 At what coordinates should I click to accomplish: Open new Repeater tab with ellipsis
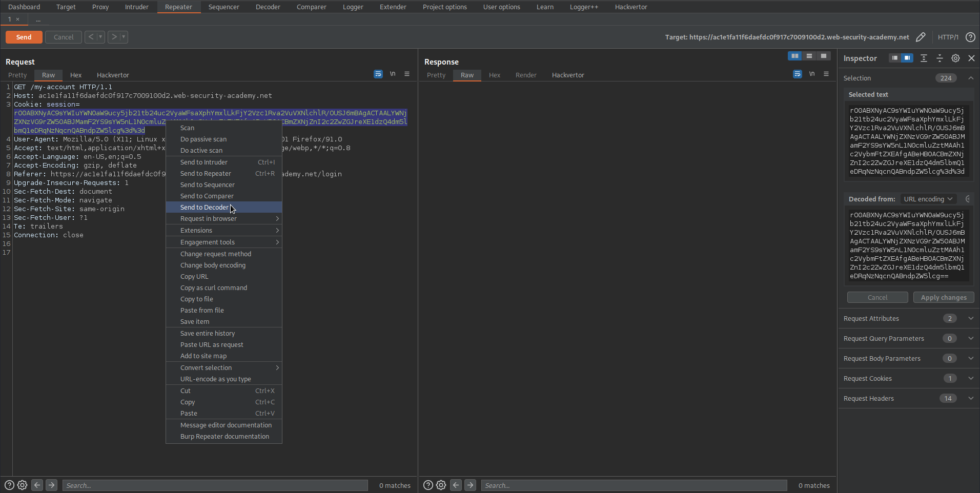(38, 19)
